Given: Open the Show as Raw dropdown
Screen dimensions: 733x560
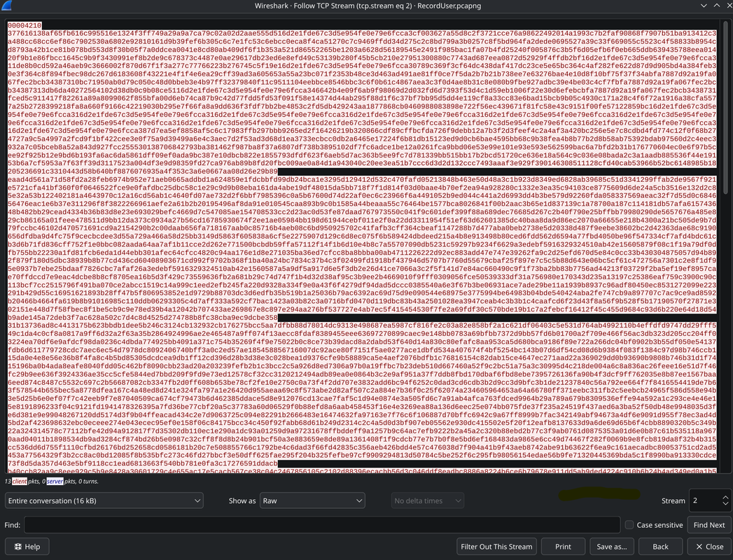Looking at the screenshot, I should pos(312,500).
